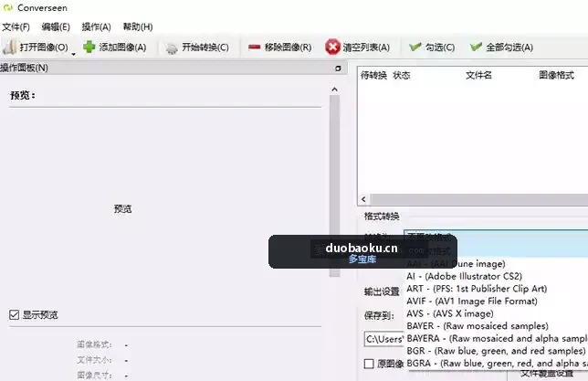Click the 保存到: label
588x381 pixels.
coord(379,316)
